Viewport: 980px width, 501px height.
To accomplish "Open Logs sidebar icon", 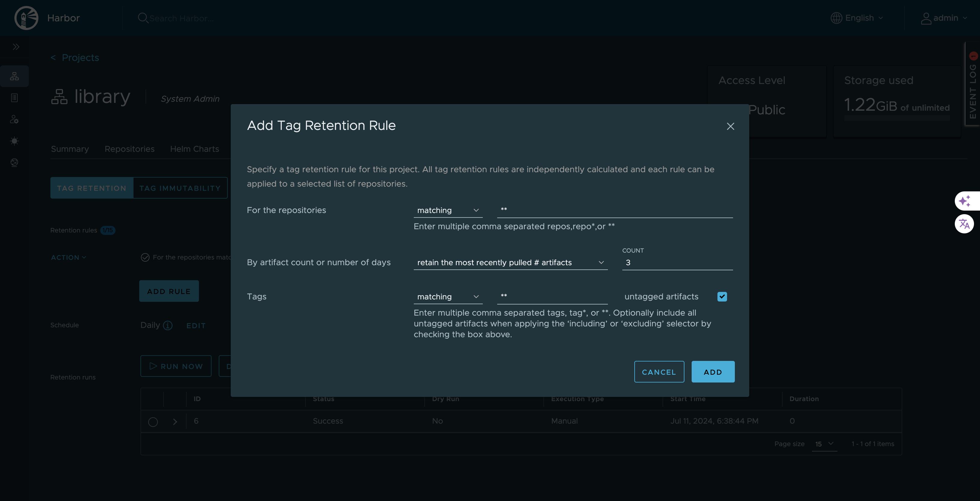I will tap(14, 98).
